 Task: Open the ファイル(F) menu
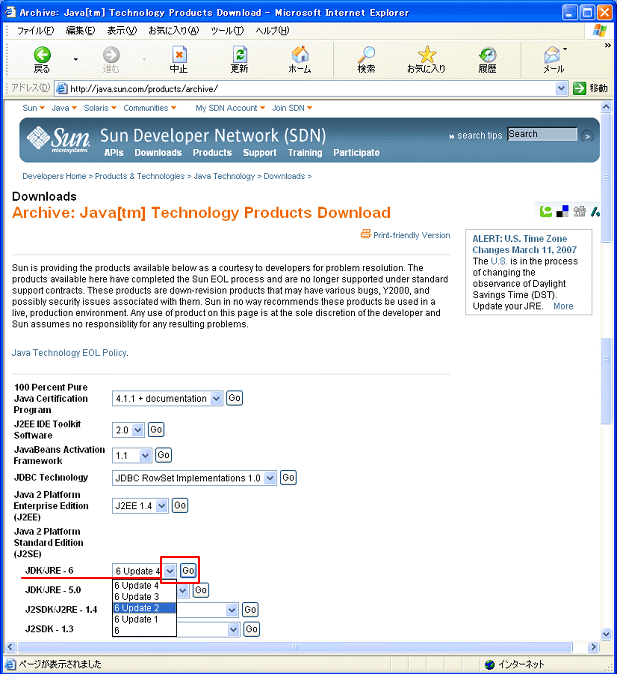coord(35,31)
